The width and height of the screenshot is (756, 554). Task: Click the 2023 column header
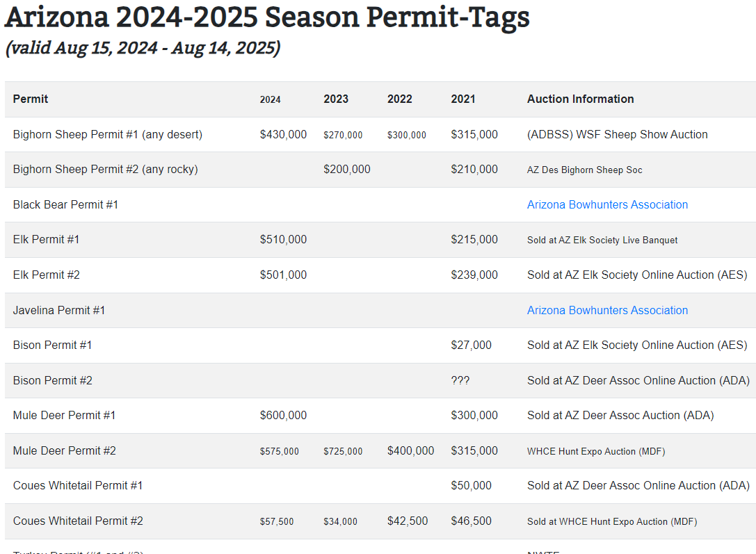click(335, 99)
